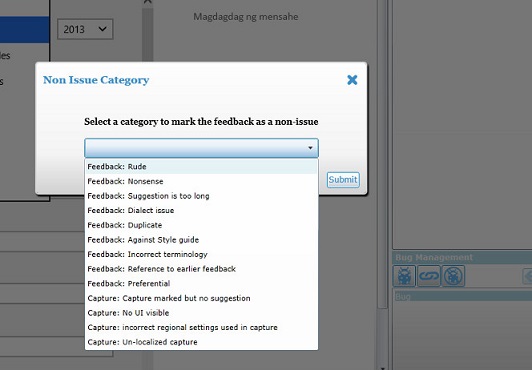Choose Feedback: Suggestion is too long

click(x=202, y=196)
